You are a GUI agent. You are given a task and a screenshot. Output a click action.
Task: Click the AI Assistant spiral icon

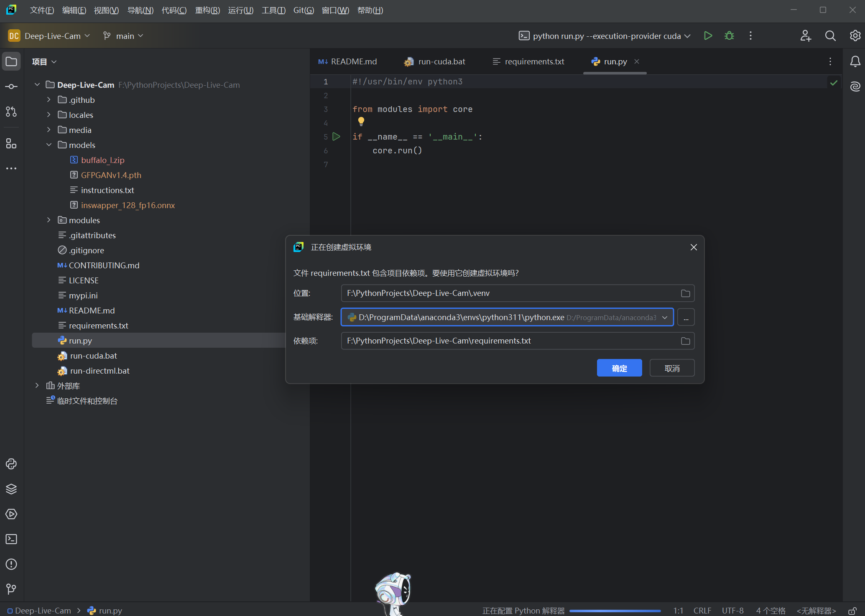click(x=855, y=87)
